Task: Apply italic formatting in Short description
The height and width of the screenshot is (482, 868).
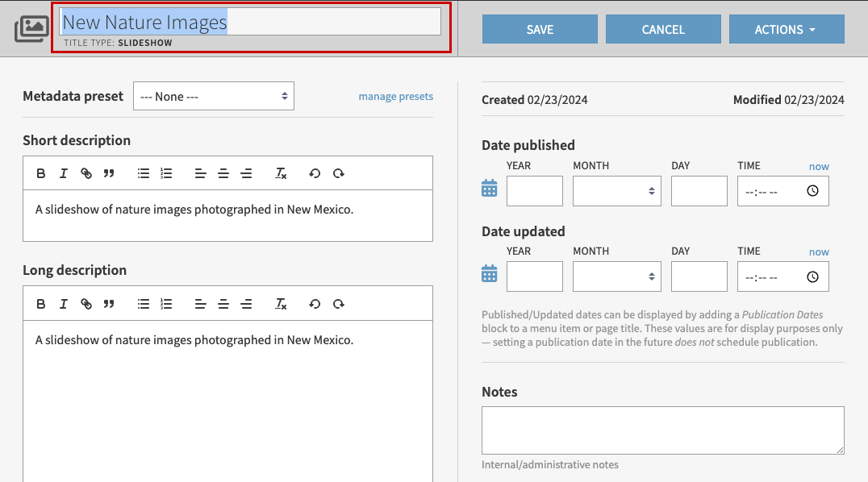Action: click(x=64, y=172)
